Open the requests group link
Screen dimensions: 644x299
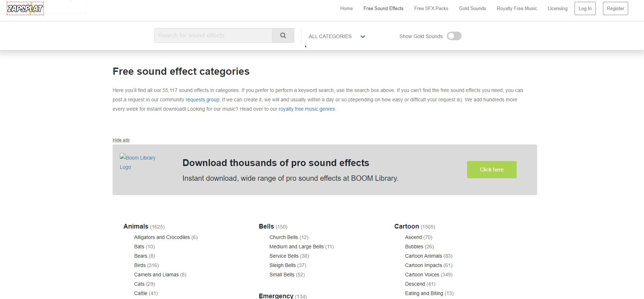pyautogui.click(x=203, y=100)
